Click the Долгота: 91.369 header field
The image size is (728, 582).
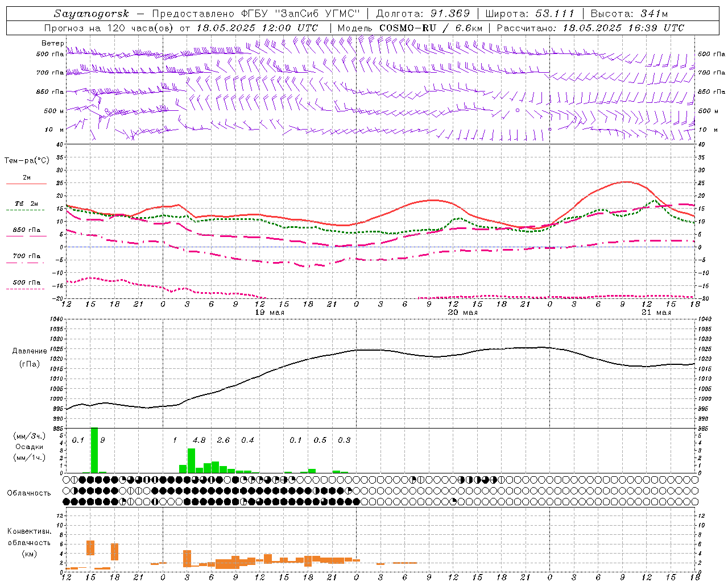pos(423,14)
